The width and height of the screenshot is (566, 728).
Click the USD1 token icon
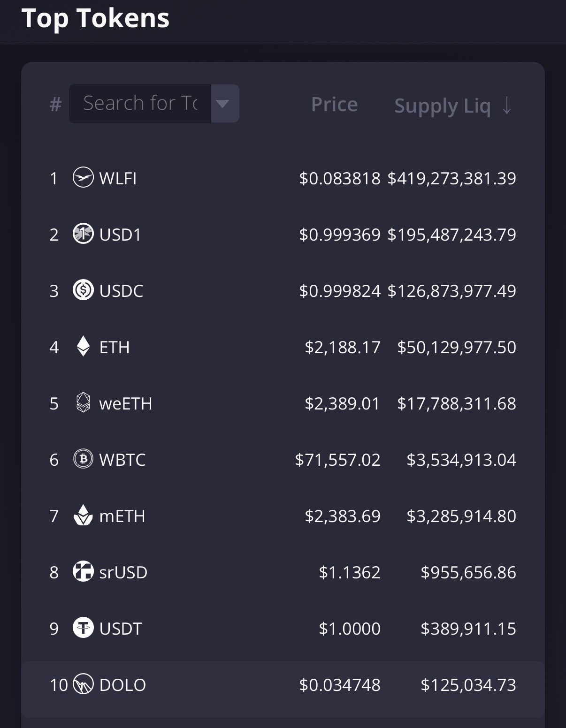(83, 234)
